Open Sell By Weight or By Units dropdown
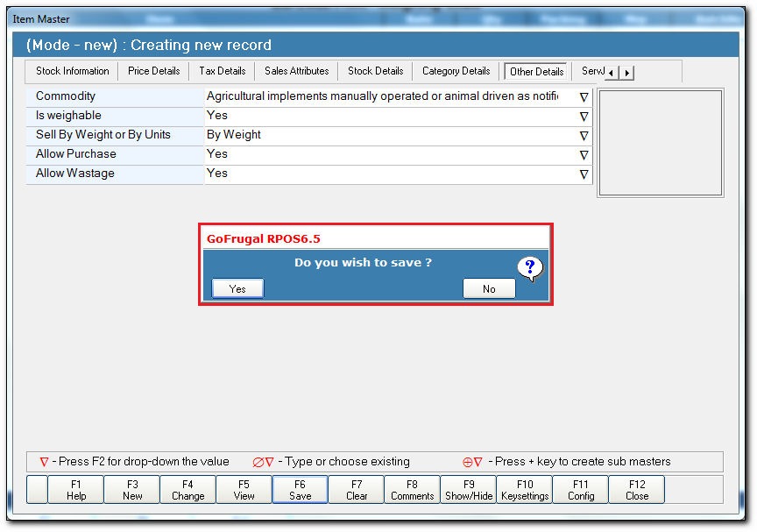757x532 pixels. tap(584, 136)
